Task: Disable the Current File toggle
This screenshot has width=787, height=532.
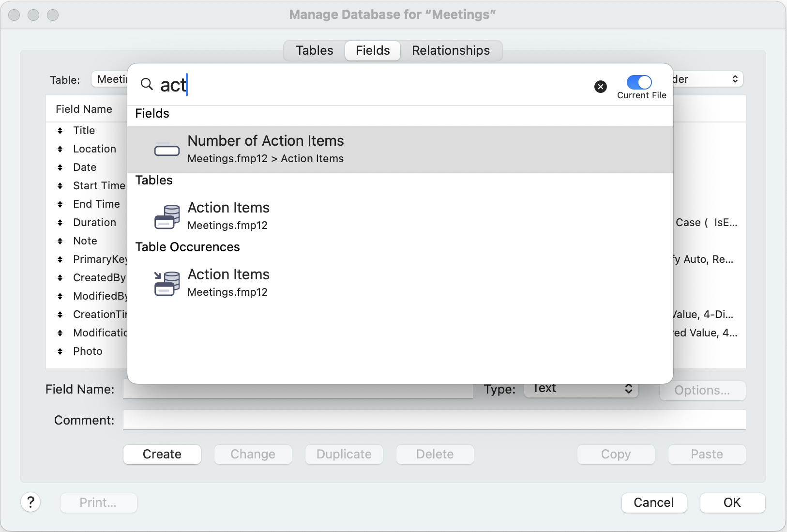Action: [x=640, y=83]
